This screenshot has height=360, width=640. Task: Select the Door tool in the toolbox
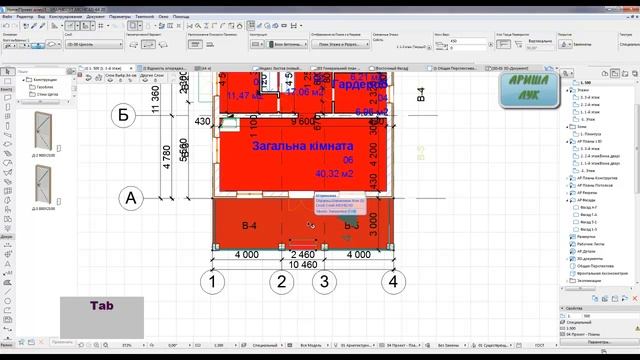pyautogui.click(x=7, y=107)
